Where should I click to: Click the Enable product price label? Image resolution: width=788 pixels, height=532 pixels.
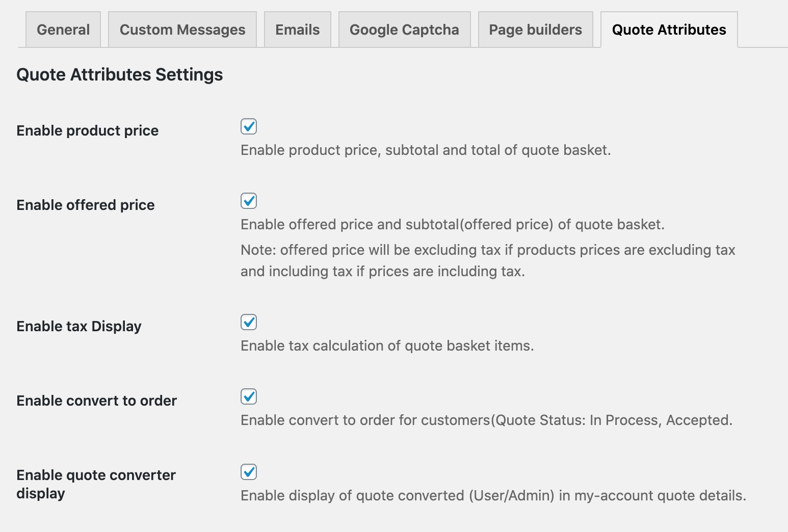tap(87, 130)
